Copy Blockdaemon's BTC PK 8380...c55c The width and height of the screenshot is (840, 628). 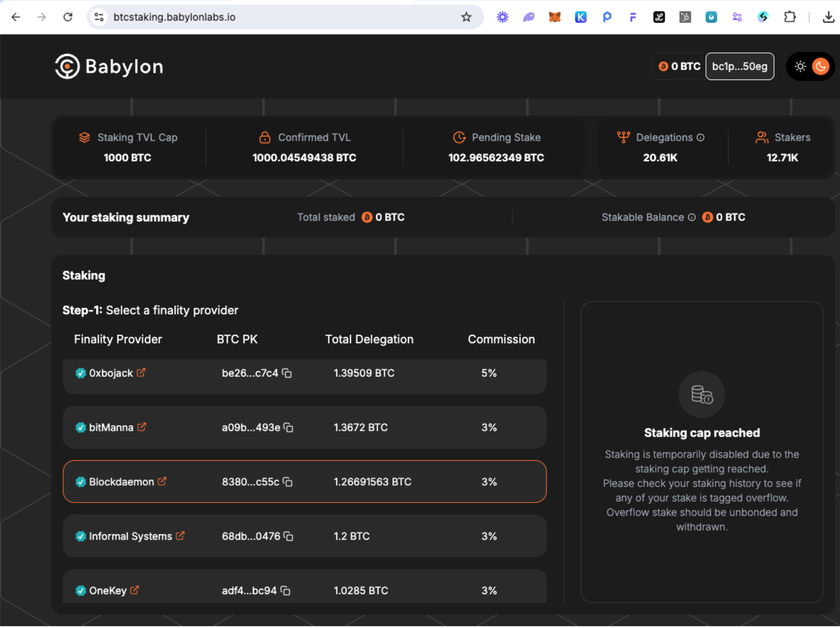[x=288, y=482]
